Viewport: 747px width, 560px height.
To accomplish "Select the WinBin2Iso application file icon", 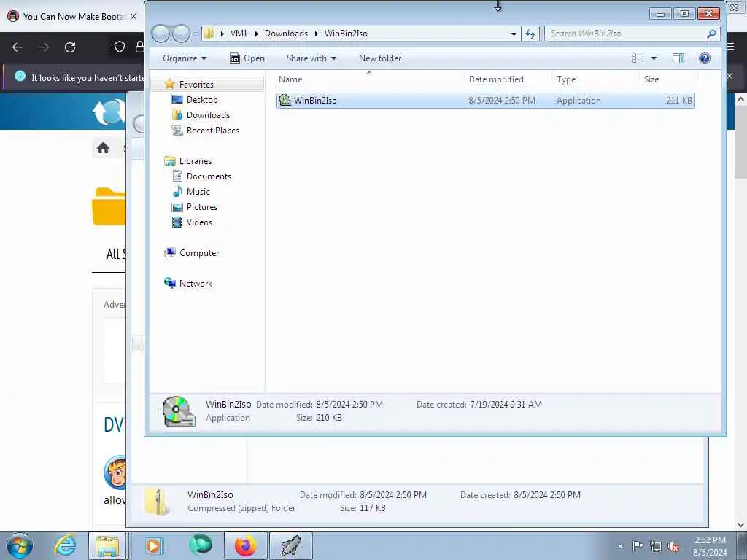I will (x=285, y=100).
